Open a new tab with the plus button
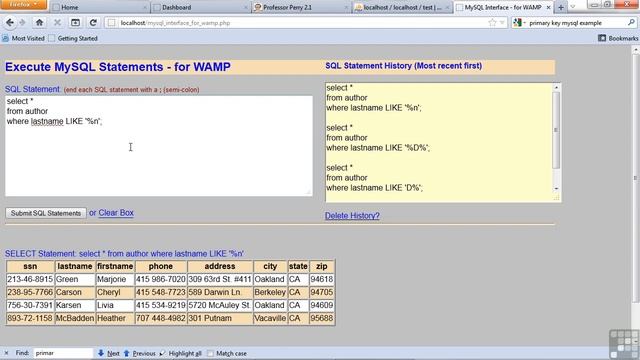The height and width of the screenshot is (360, 640). click(561, 7)
